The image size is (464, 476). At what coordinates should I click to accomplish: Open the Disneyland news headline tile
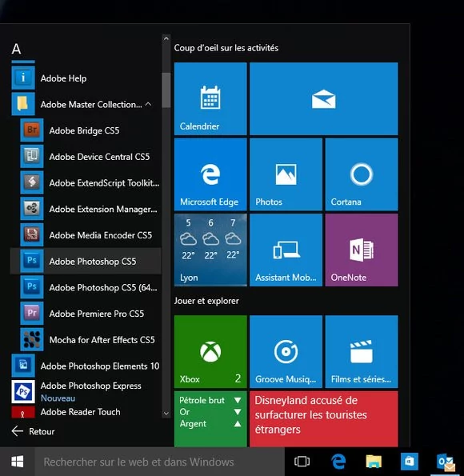(324, 418)
